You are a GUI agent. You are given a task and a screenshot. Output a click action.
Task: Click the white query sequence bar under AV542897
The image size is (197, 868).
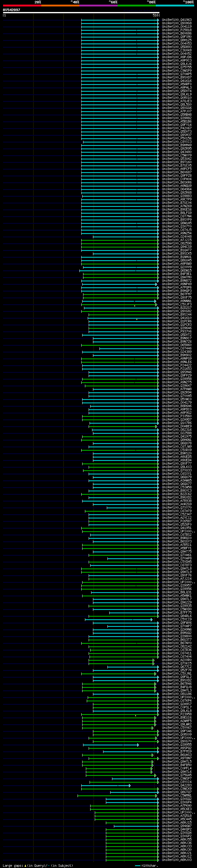click(x=81, y=13)
